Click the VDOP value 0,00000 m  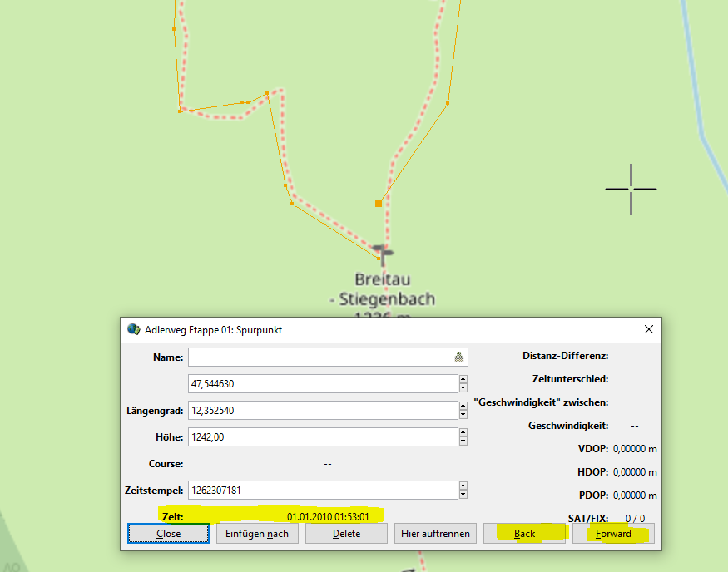635,449
